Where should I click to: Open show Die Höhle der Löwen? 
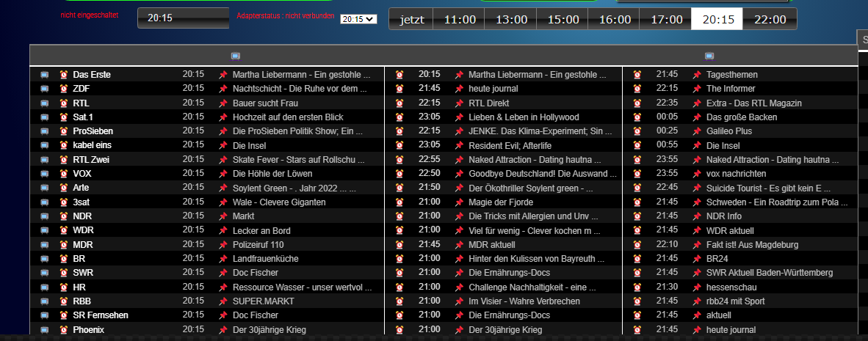[x=272, y=174]
